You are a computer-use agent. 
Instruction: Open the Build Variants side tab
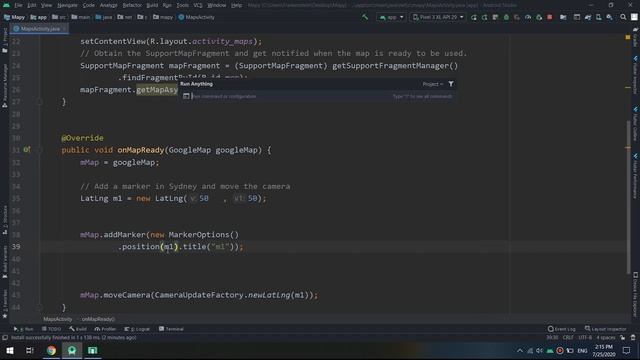pos(4,262)
